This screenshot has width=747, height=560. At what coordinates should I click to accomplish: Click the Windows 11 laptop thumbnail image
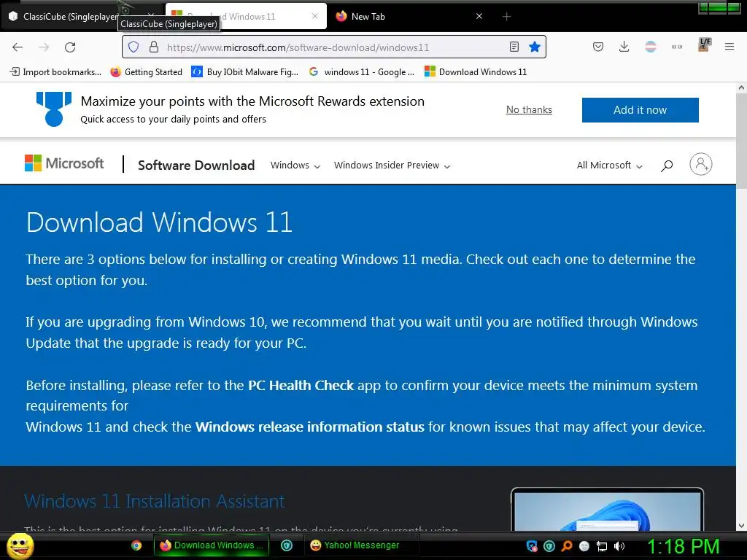click(x=607, y=509)
